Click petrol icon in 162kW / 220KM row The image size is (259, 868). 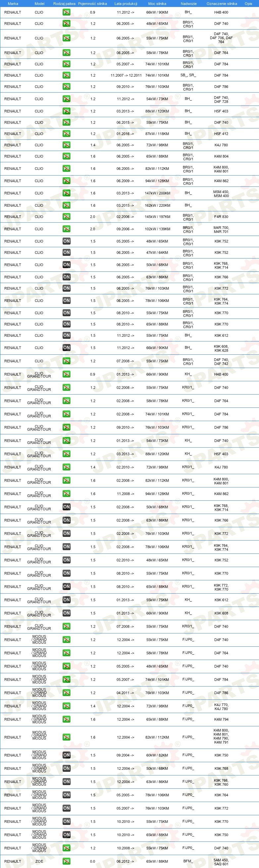tap(67, 205)
